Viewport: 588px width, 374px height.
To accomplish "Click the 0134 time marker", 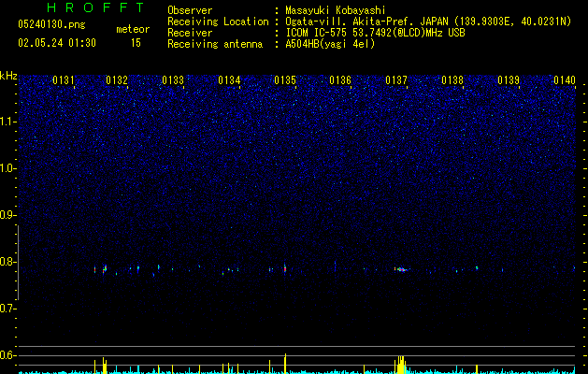I will click(229, 80).
